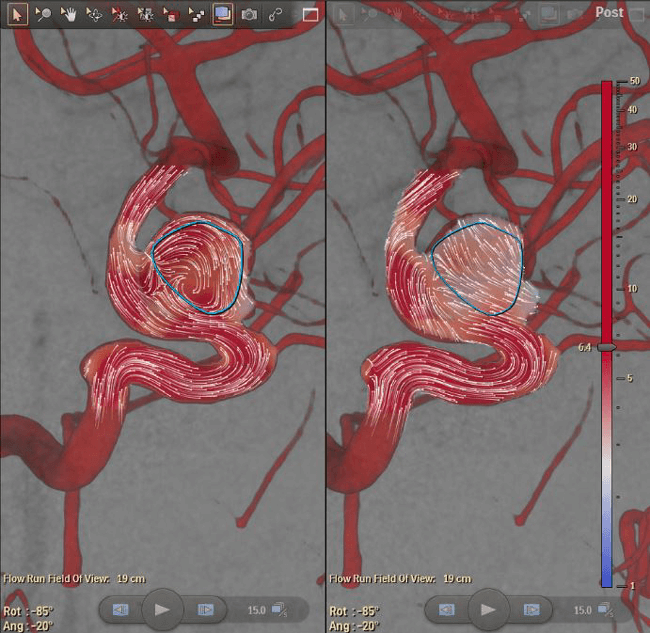
Task: Open the left panel frame rate setting
Action: 281,609
